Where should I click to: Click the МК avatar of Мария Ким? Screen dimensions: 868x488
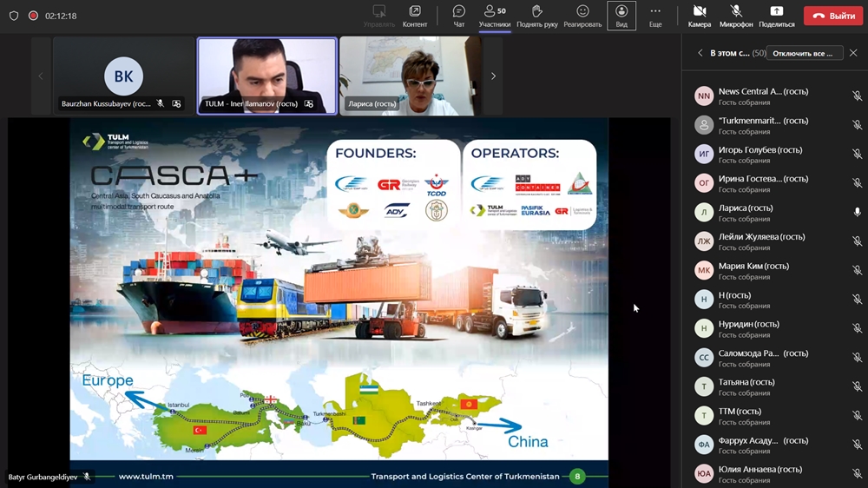(704, 270)
